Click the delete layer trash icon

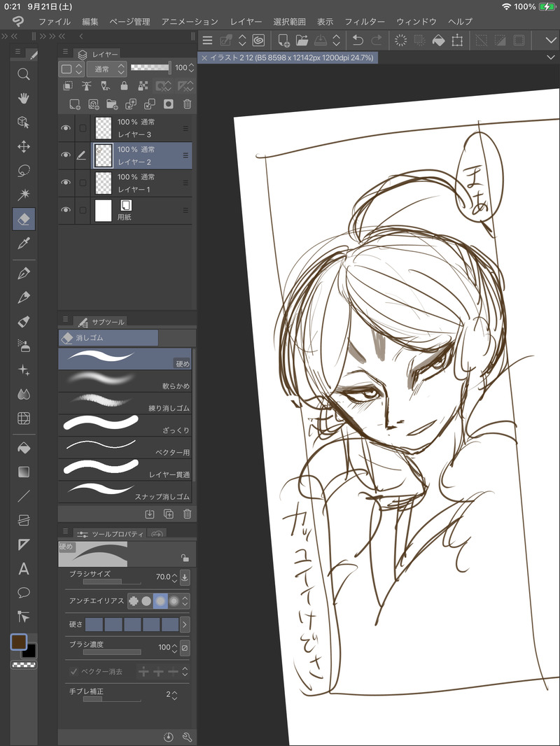coord(188,104)
